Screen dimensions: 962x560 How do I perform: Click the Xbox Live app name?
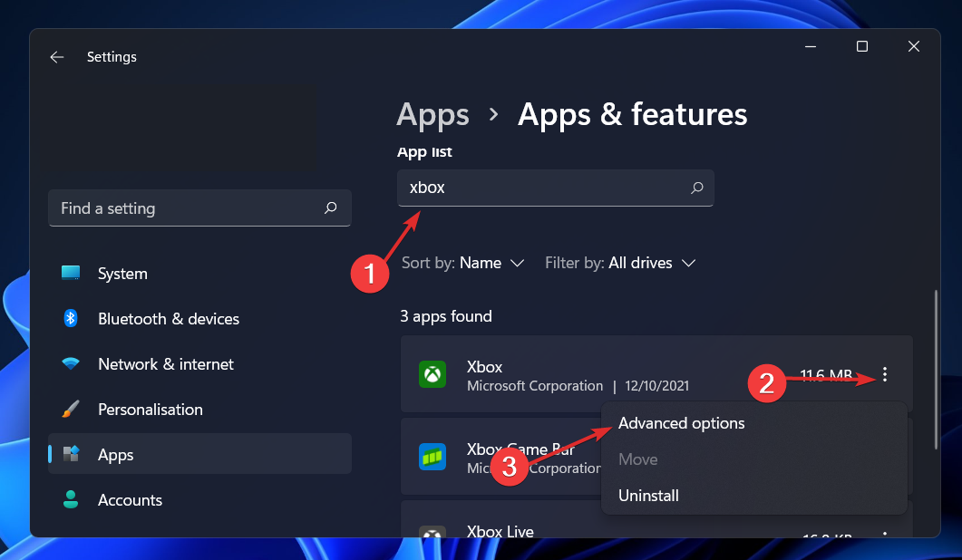(x=500, y=532)
